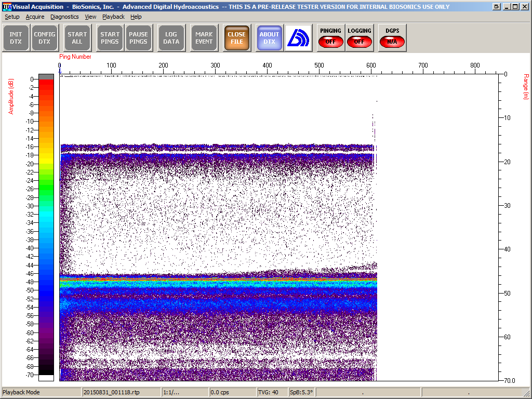Open the View menu

[x=90, y=17]
